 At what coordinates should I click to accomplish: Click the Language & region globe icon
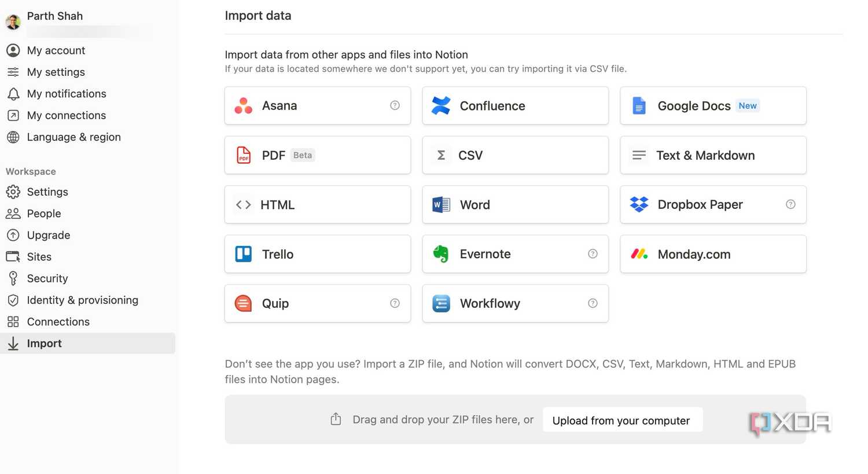[13, 137]
